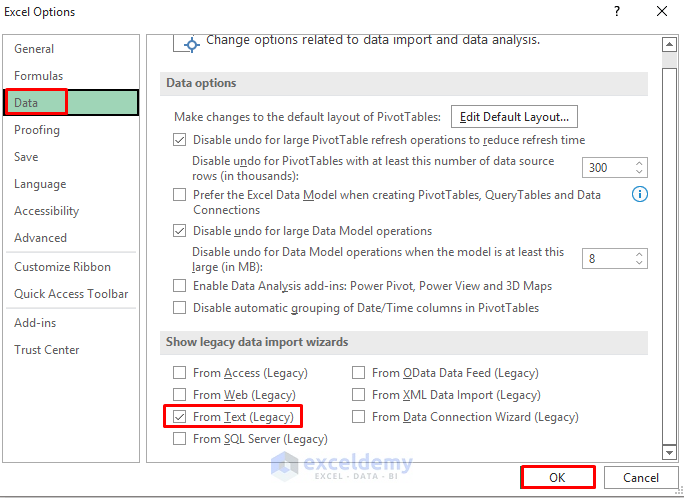Uncheck From Text (Legacy) option

click(180, 416)
